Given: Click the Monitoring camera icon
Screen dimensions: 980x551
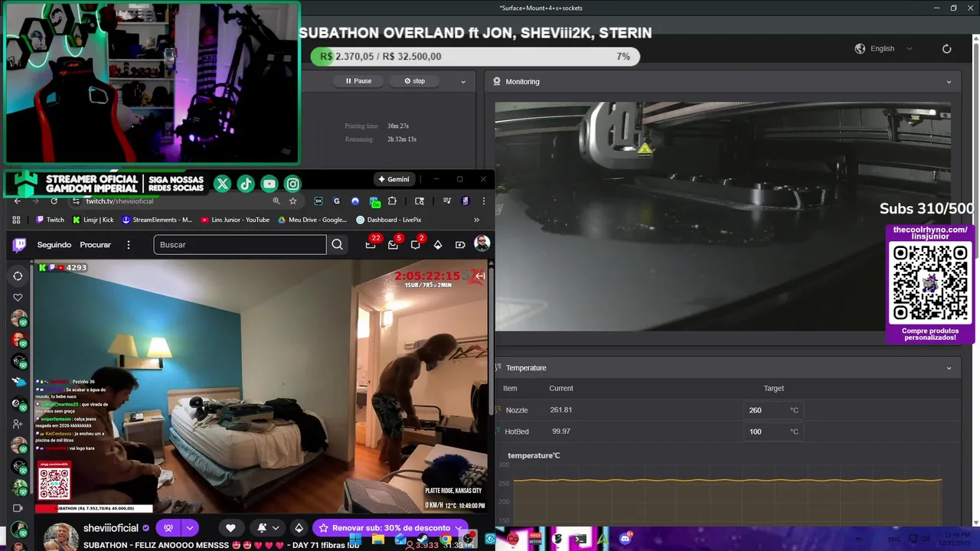Looking at the screenshot, I should click(497, 81).
